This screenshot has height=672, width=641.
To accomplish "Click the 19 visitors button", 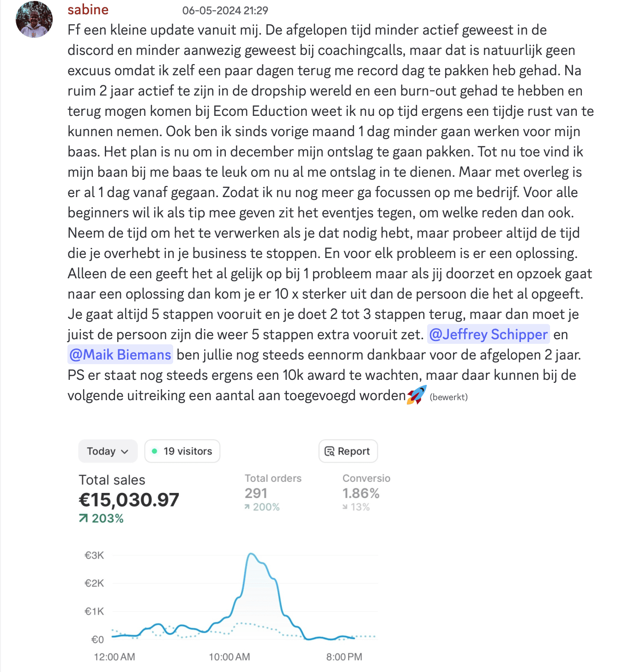I will click(x=182, y=451).
